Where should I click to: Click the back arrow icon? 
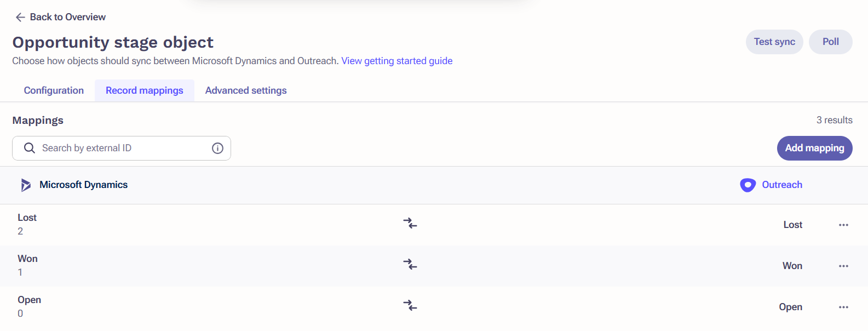(20, 17)
